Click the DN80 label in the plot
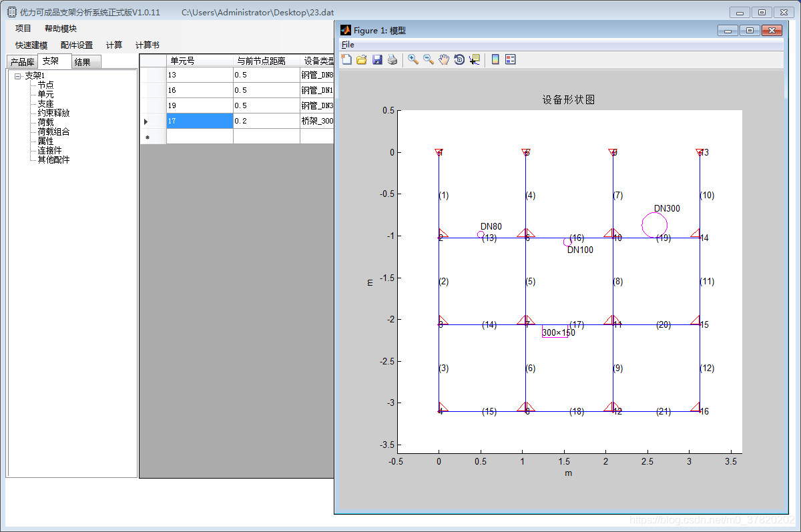The height and width of the screenshot is (532, 801). tap(491, 227)
